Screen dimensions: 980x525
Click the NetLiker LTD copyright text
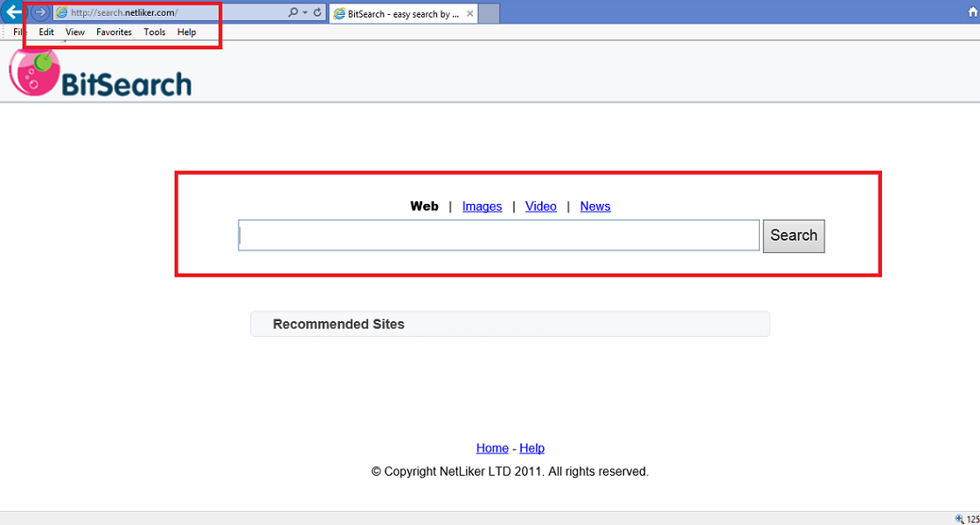click(x=510, y=472)
